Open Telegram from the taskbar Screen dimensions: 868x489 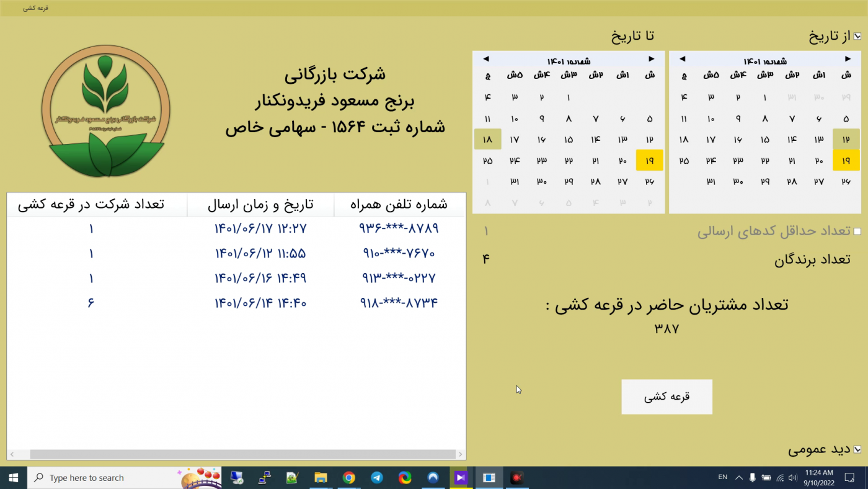pos(377,477)
